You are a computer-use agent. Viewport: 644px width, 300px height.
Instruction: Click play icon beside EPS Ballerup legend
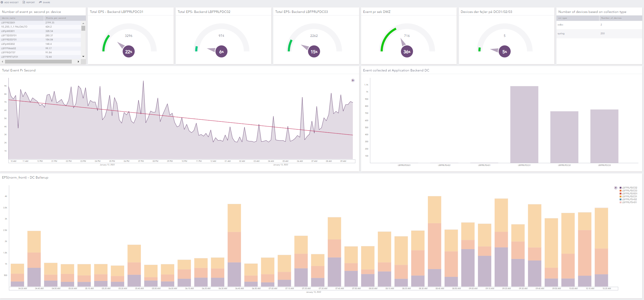point(616,188)
